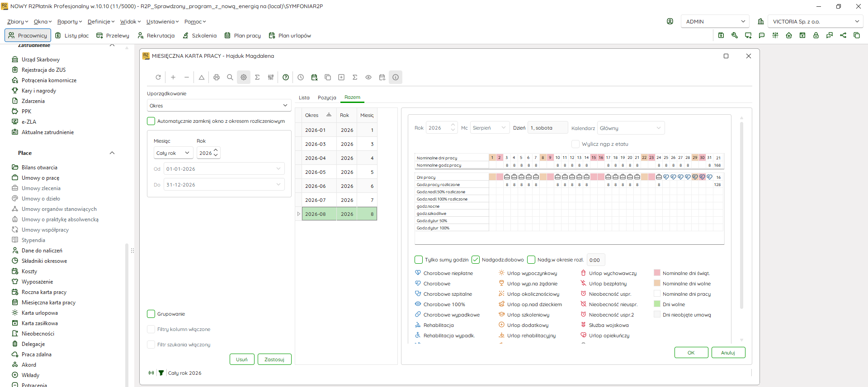Click the plus add record icon

173,77
